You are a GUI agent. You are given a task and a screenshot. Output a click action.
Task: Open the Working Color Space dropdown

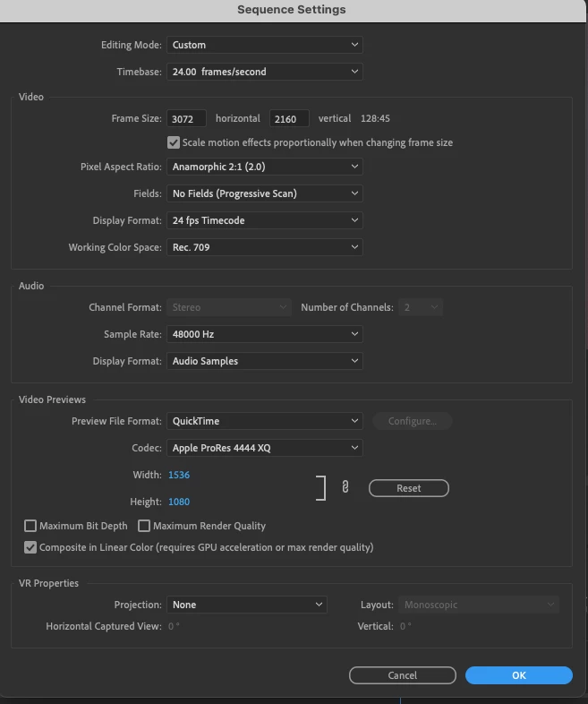pos(265,247)
